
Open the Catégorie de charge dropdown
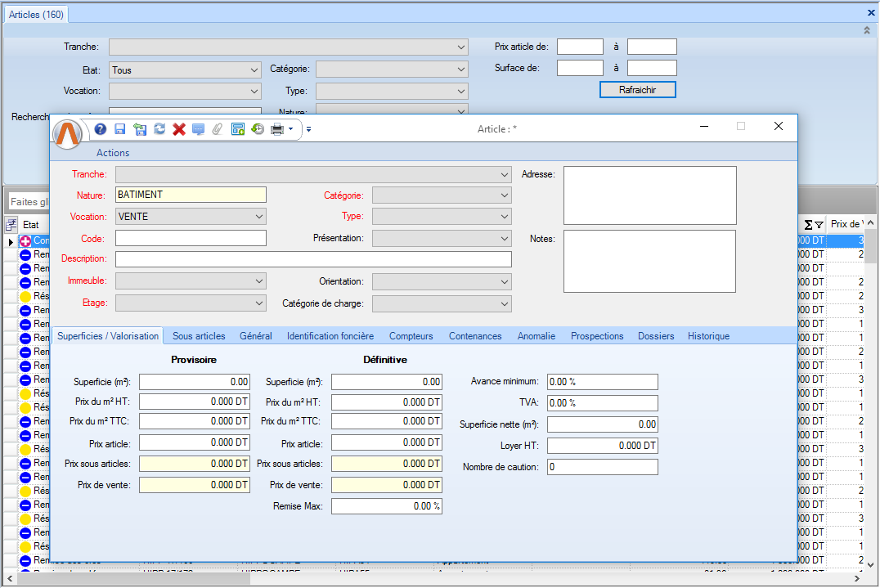[x=505, y=303]
